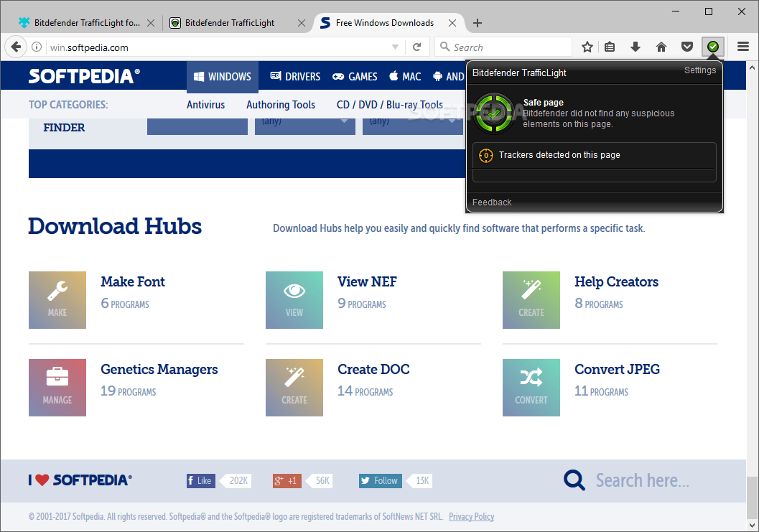Viewport: 759px width, 532px height.
Task: Open the Bitdefender TrafficLight toolbar shield icon
Action: coord(712,46)
